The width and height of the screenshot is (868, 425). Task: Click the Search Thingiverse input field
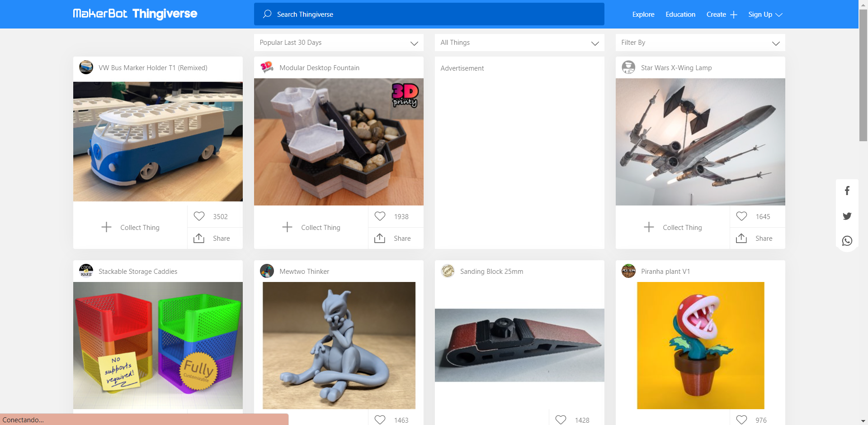[429, 14]
